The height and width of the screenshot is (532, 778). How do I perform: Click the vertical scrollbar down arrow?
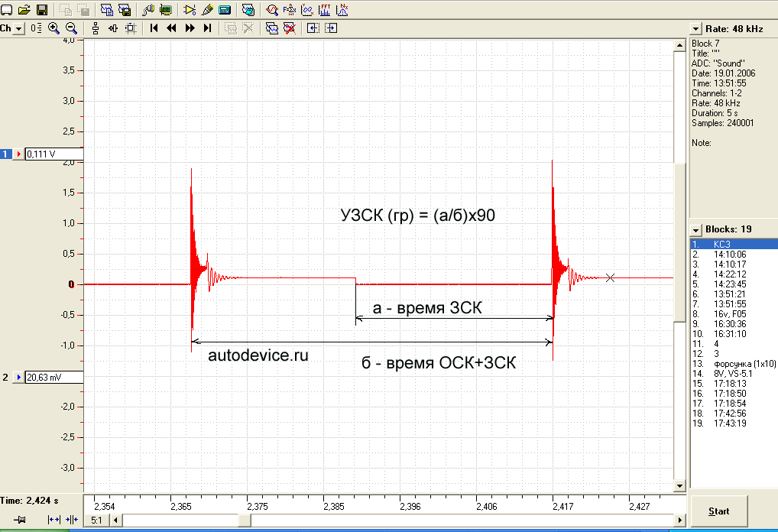(679, 486)
